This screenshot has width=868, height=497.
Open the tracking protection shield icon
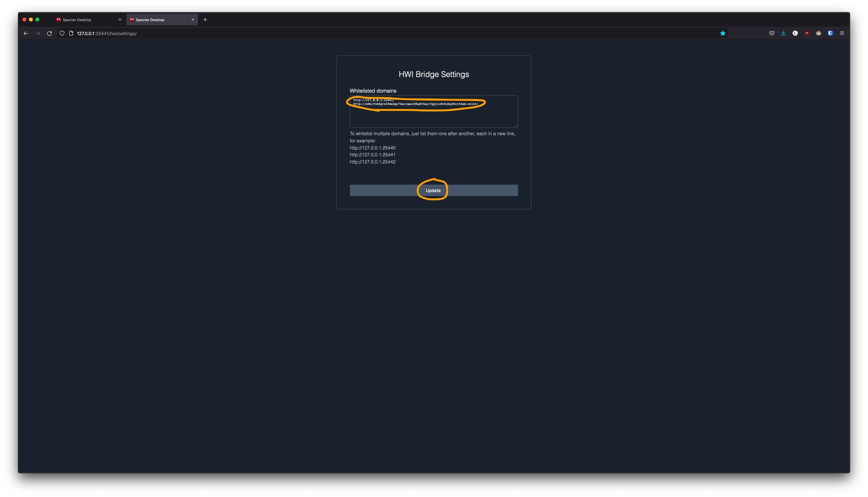62,33
